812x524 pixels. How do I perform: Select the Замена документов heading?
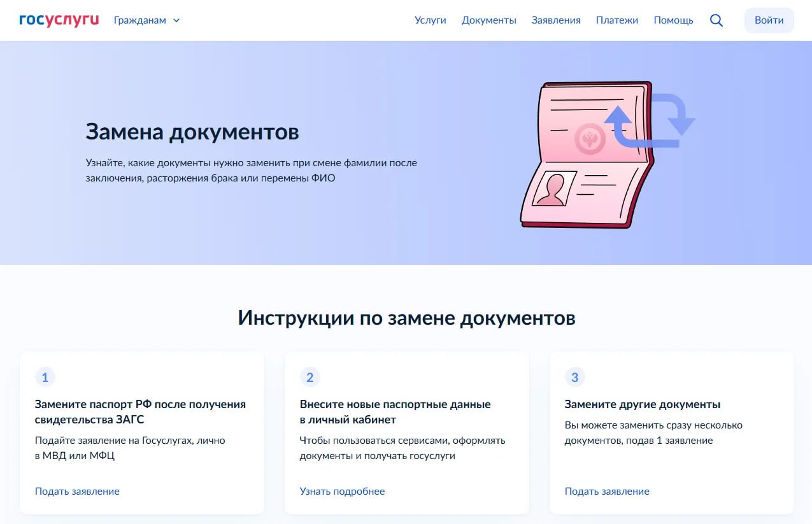(x=192, y=132)
